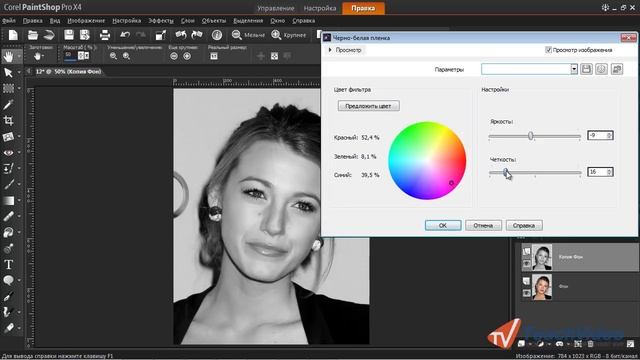Screen dimensions: 640x360
Task: Toggle Просмотр изображения checkbox
Action: [548, 50]
